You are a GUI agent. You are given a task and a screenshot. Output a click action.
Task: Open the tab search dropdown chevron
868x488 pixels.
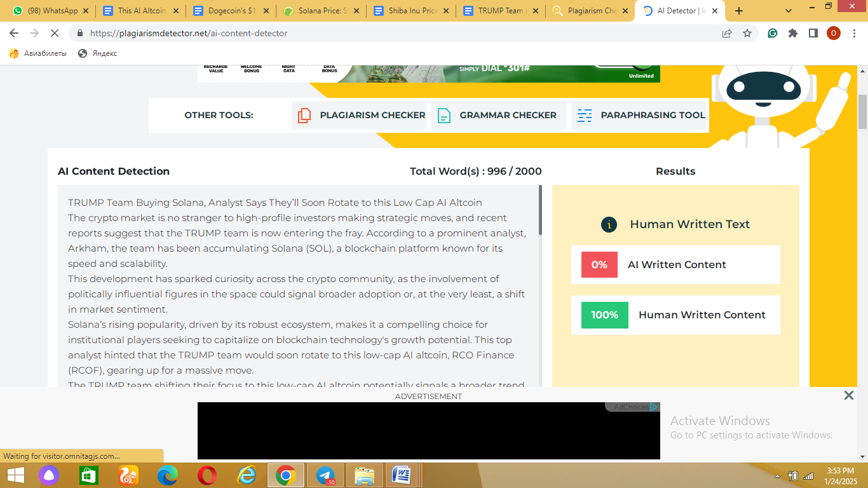[789, 11]
